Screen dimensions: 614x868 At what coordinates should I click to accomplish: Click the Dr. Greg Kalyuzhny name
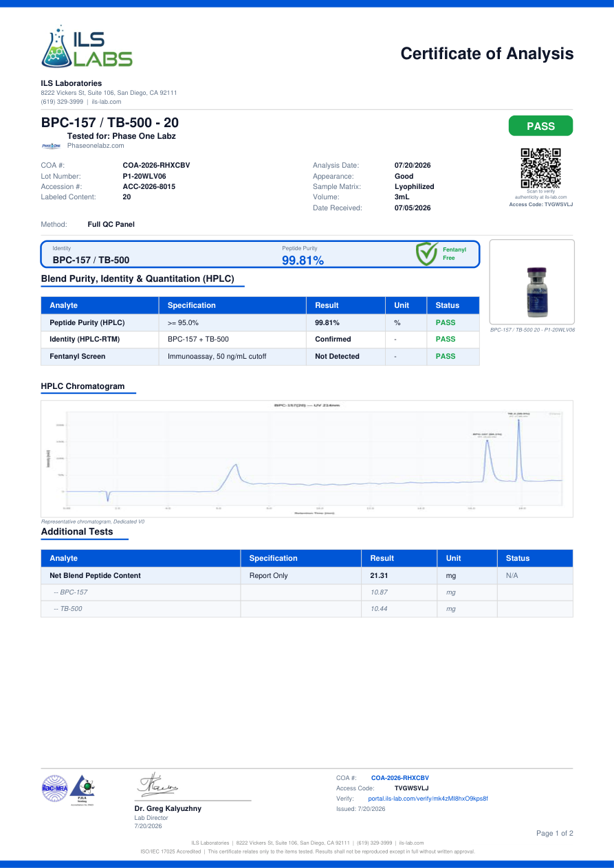(168, 809)
